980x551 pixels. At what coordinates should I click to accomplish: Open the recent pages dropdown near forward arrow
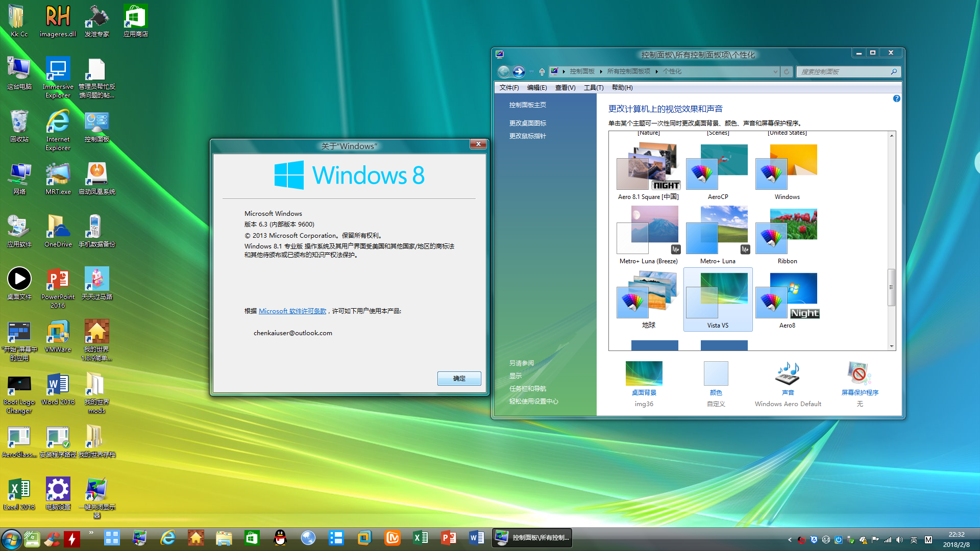pos(531,72)
